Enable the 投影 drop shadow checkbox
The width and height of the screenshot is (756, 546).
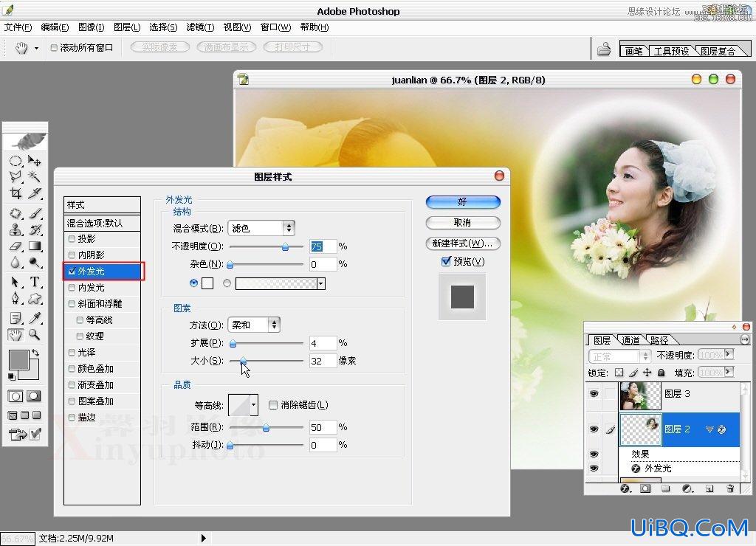click(72, 238)
